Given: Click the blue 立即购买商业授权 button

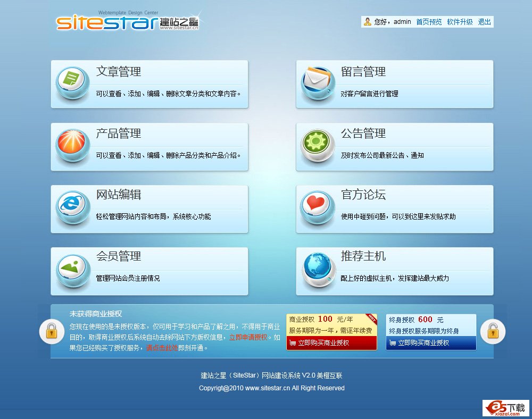Looking at the screenshot, I should click(x=431, y=343).
